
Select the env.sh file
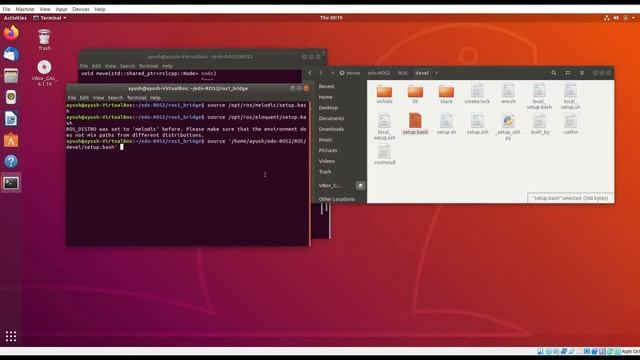point(508,94)
